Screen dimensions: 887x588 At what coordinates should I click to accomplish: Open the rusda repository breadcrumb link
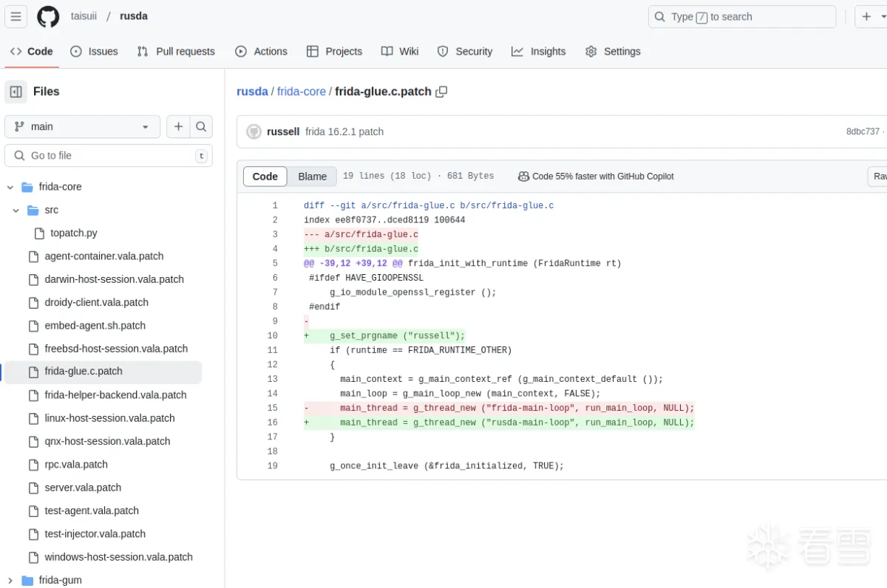coord(252,92)
